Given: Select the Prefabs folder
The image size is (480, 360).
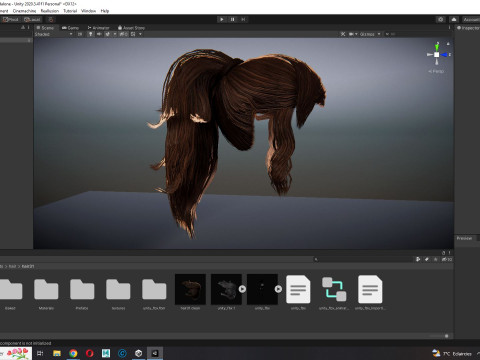Looking at the screenshot, I should coord(82,293).
